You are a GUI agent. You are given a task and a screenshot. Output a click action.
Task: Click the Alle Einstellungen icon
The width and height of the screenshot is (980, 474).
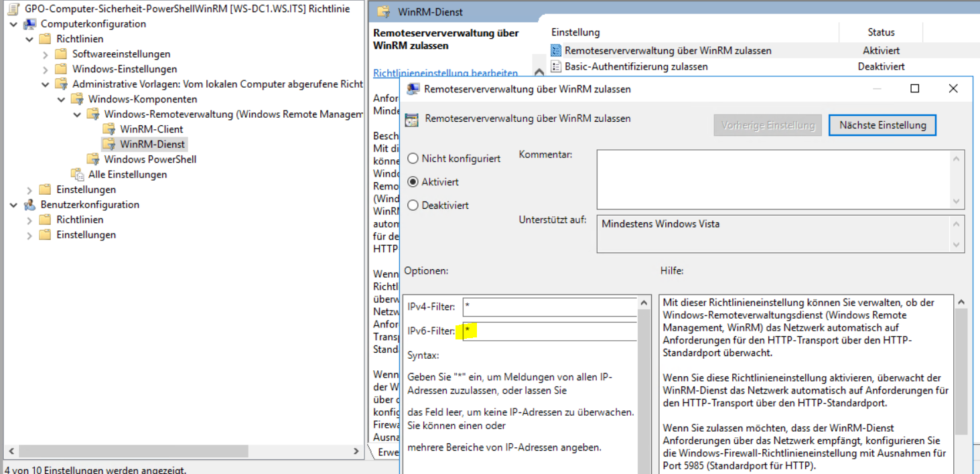(77, 175)
